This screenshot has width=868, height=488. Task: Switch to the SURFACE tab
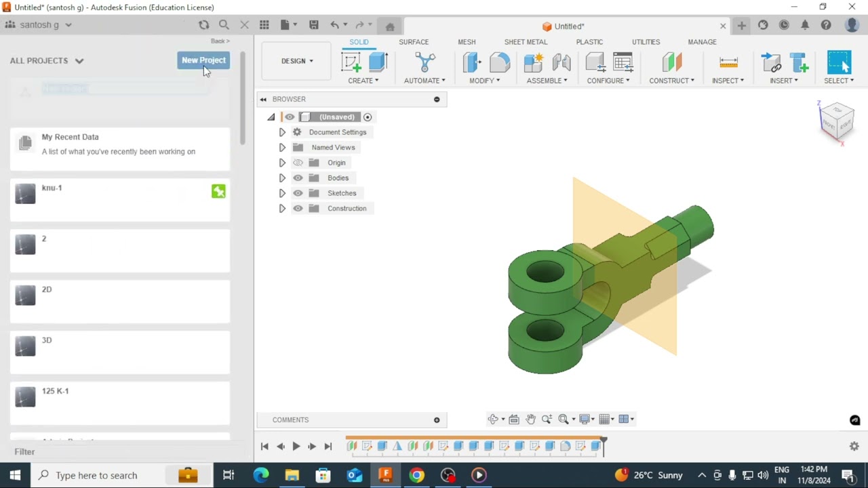pyautogui.click(x=414, y=42)
